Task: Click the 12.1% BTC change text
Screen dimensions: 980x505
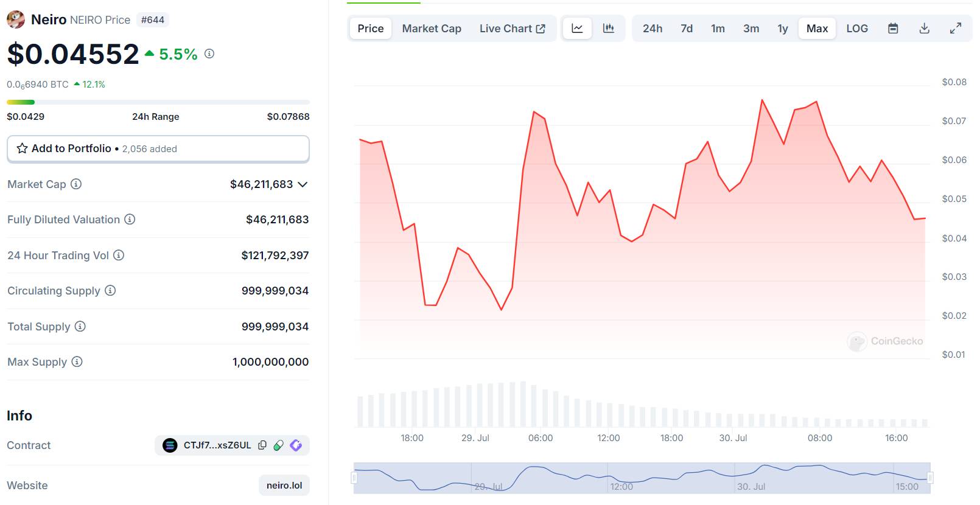Action: (x=94, y=85)
